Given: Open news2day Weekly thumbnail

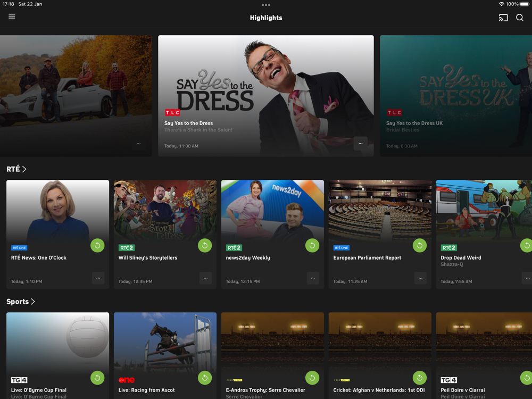Looking at the screenshot, I should coord(272,210).
